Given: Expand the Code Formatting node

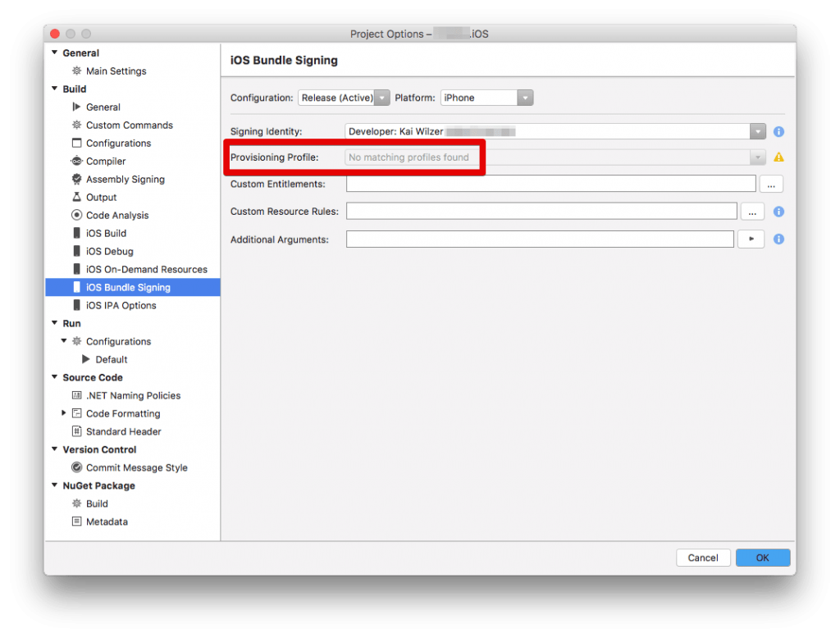Looking at the screenshot, I should point(64,413).
